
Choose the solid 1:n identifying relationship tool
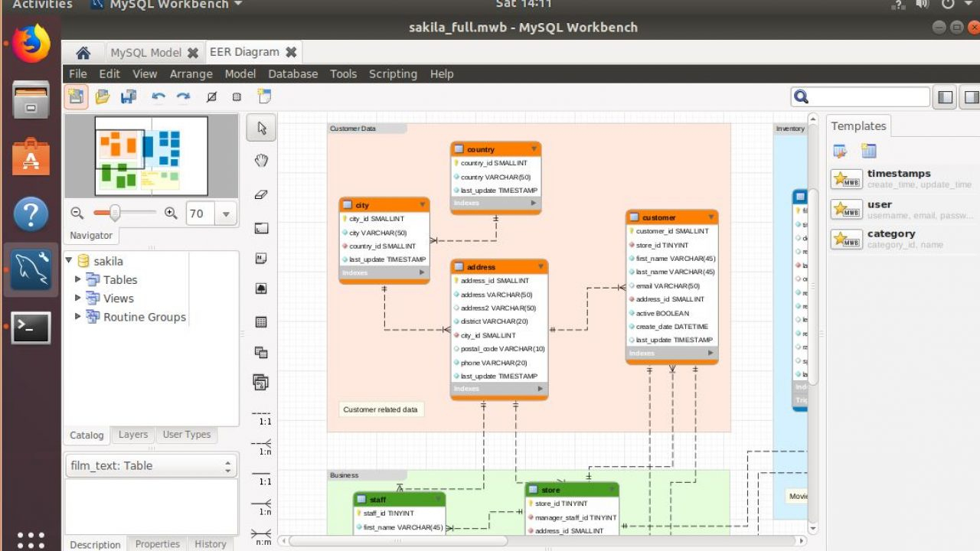click(262, 507)
